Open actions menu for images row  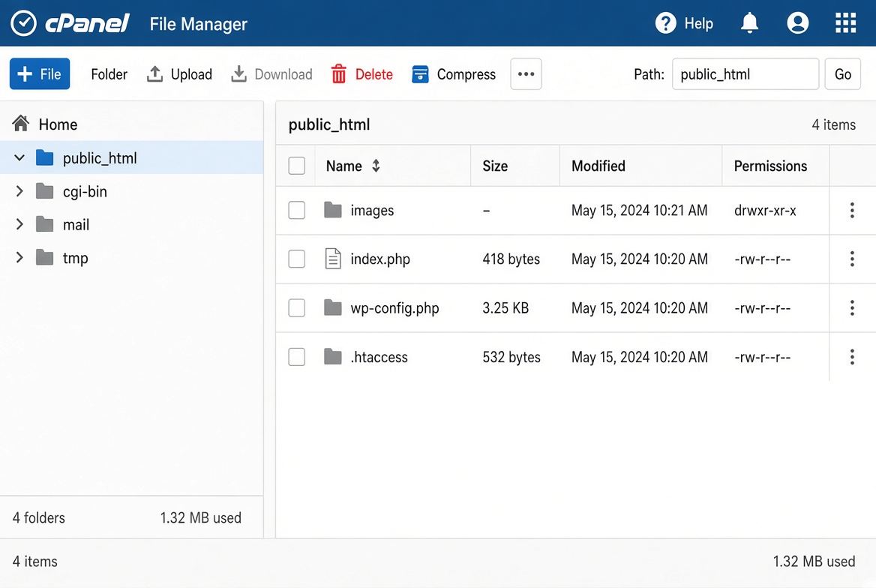tap(852, 210)
